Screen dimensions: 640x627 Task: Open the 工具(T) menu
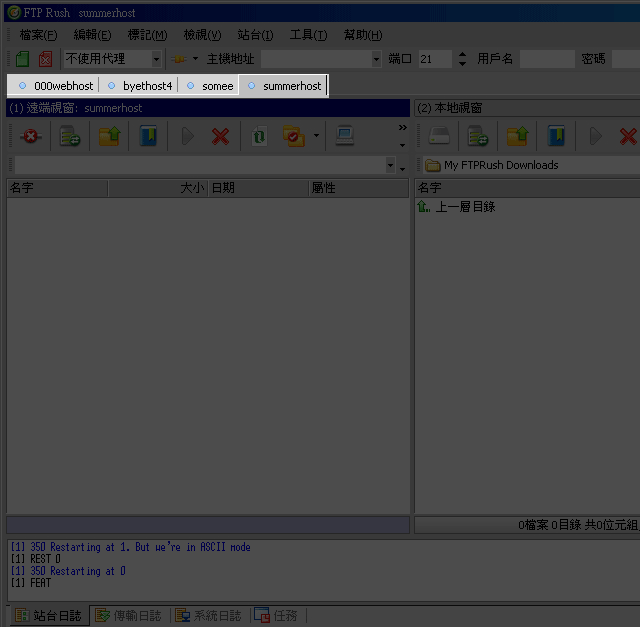tap(308, 35)
